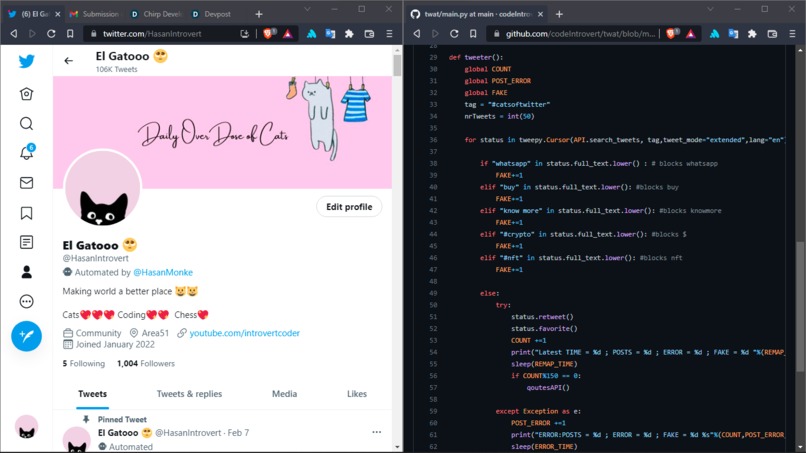Viewport: 806px width, 453px height.
Task: Open Twitter Bookmarks icon
Action: tap(27, 213)
